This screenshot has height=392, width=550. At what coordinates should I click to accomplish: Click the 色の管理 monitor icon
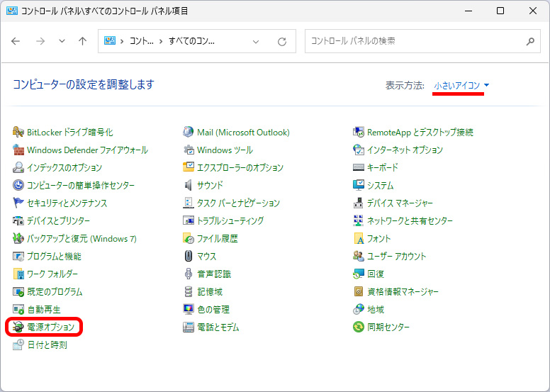189,310
